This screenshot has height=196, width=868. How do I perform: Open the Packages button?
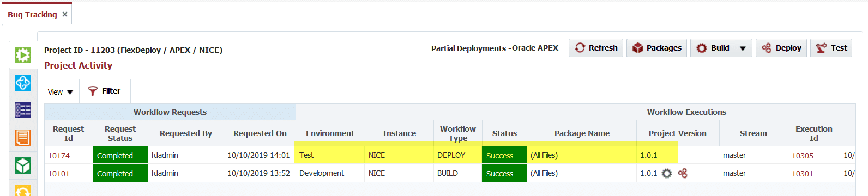coord(656,48)
